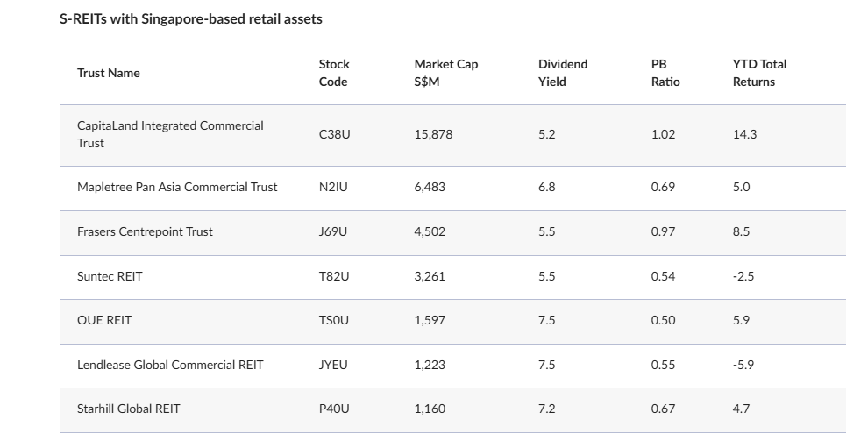Click the Frasers Centrepoint Trust name

[x=145, y=231]
